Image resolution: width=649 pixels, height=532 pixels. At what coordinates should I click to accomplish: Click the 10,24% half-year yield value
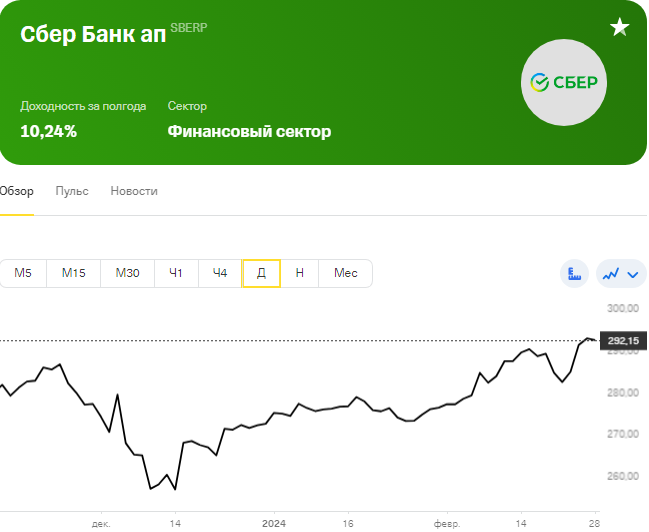[48, 132]
